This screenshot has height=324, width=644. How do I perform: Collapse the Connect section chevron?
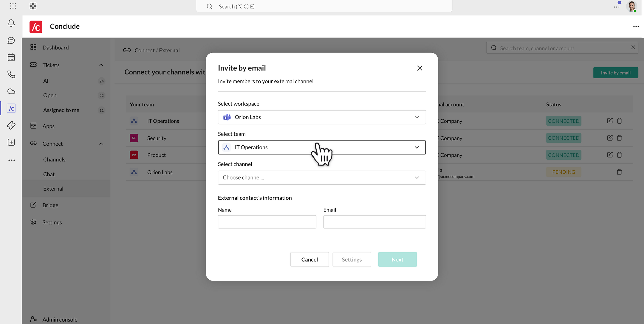101,144
